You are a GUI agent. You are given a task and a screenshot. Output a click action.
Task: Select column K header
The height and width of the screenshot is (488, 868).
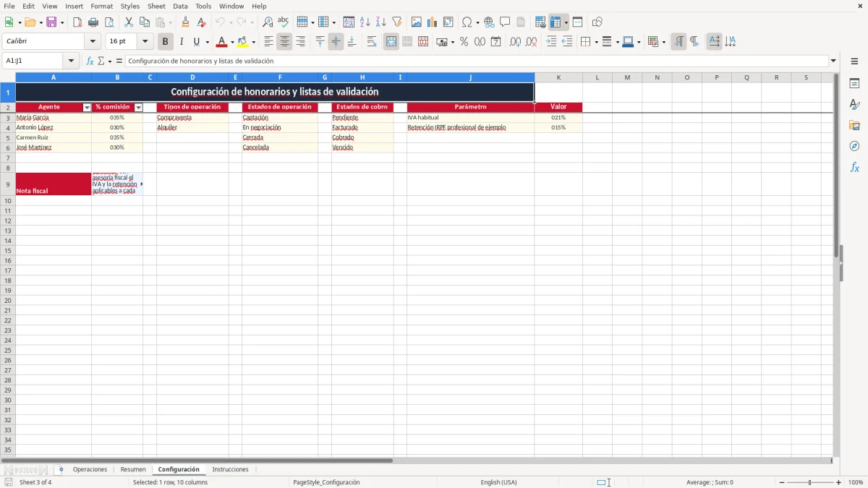pos(558,77)
